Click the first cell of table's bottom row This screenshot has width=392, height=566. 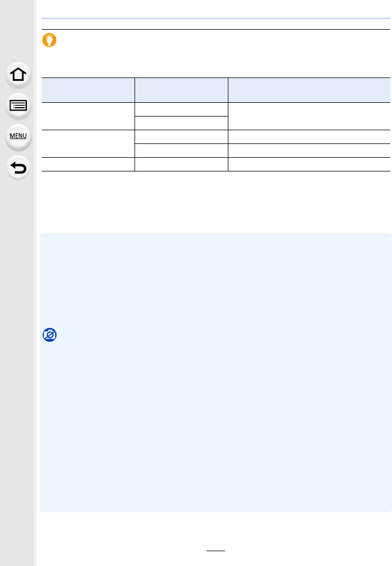tap(88, 164)
